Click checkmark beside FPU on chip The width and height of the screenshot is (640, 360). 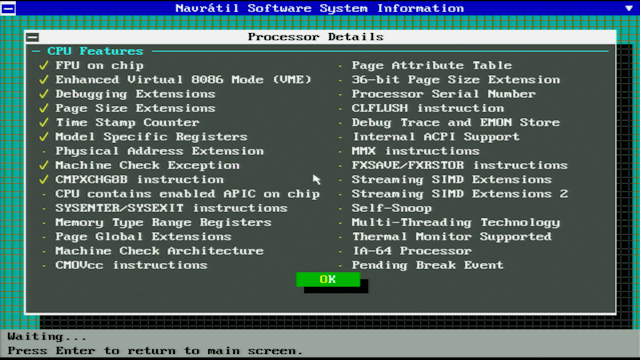[x=44, y=65]
